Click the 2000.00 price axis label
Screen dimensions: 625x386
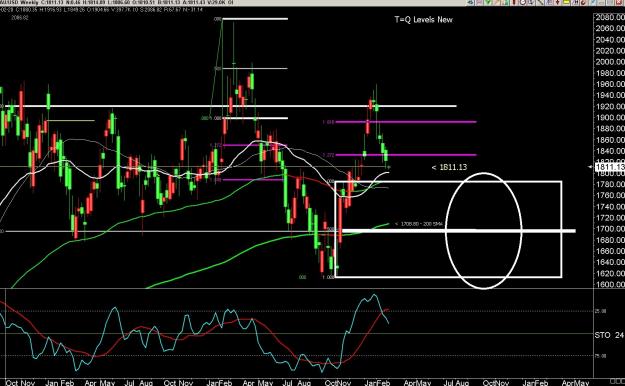click(x=610, y=62)
